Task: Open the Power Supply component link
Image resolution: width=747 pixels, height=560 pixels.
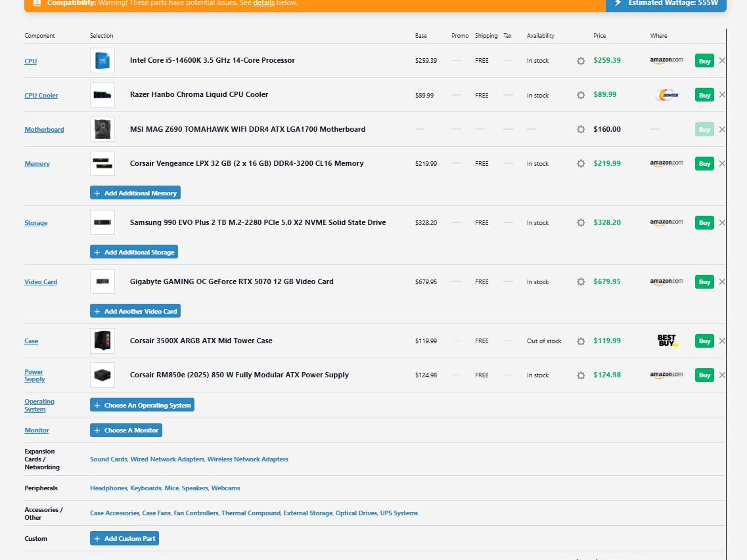Action: pyautogui.click(x=35, y=375)
